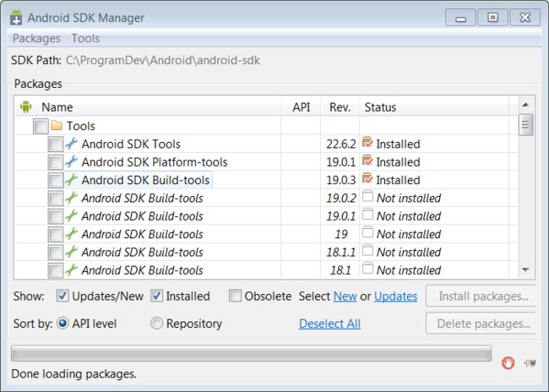Click the scroll-down arrow of the package list

(x=525, y=269)
